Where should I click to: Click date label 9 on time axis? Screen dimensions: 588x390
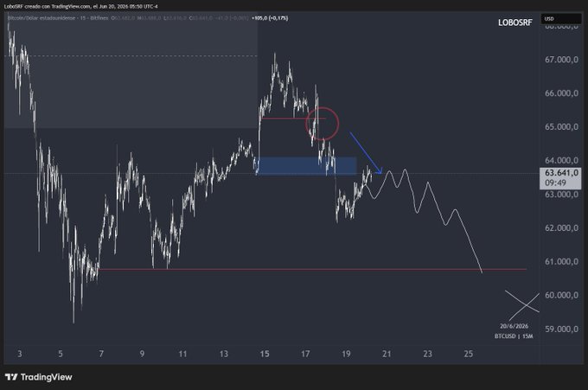pyautogui.click(x=142, y=354)
